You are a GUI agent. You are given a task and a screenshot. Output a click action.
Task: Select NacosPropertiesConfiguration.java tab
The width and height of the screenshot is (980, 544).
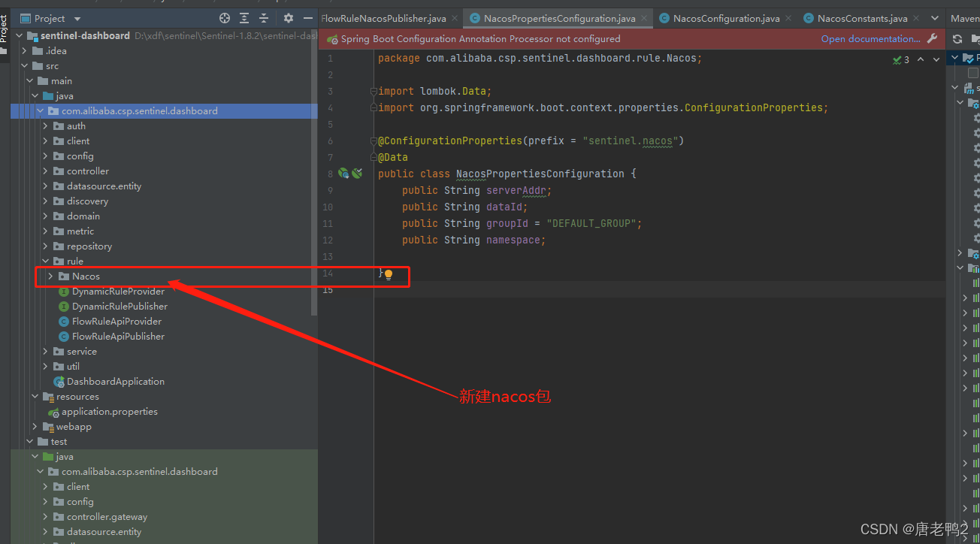560,18
